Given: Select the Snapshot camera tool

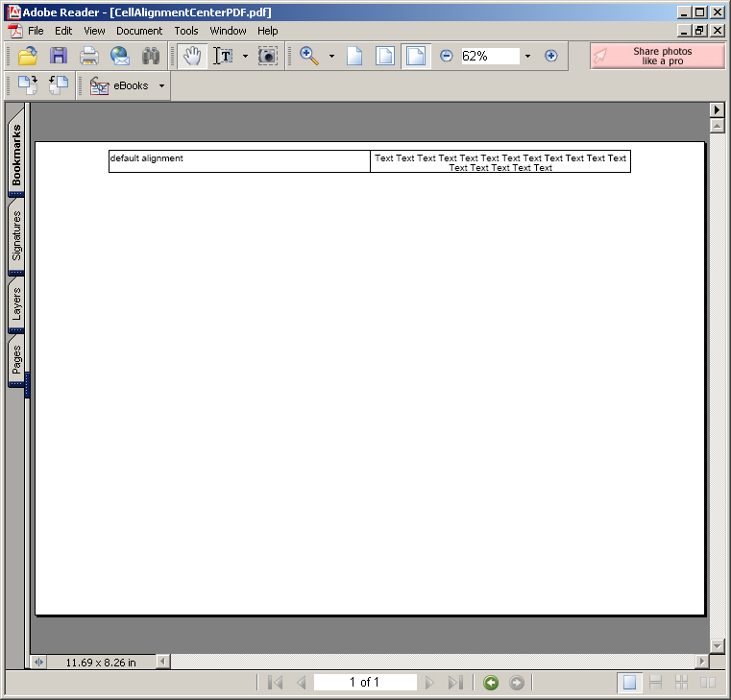Looking at the screenshot, I should 268,56.
